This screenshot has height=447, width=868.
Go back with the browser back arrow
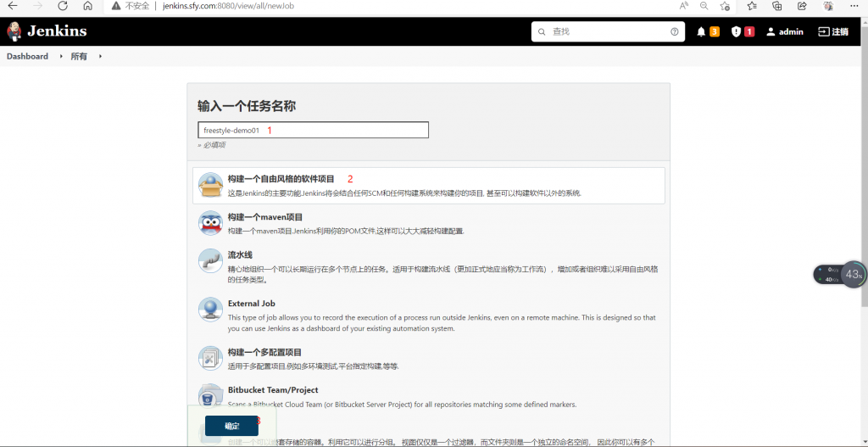[14, 6]
